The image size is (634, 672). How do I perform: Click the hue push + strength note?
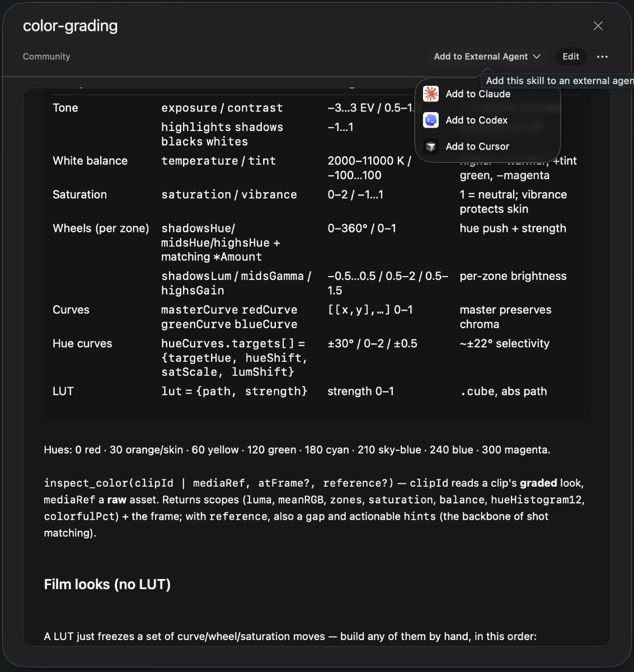[x=513, y=228]
